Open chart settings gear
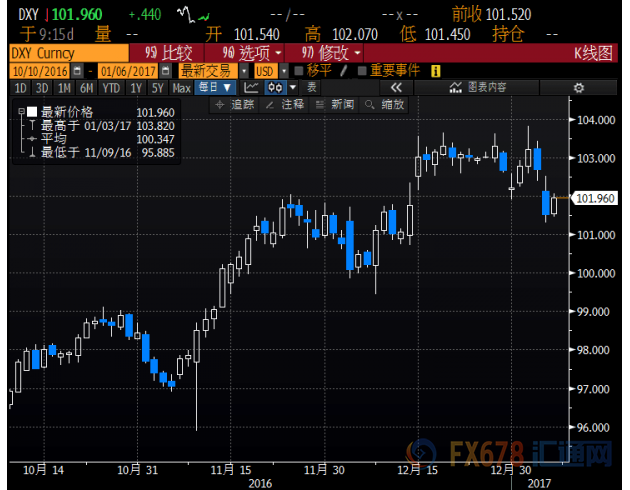Screen dimensions: 630x490 pos(578,88)
